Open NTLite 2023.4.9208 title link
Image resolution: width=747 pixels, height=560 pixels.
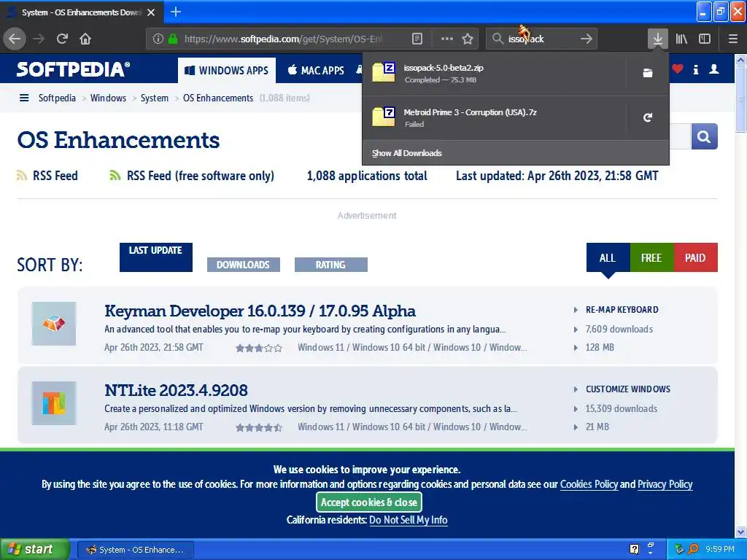tap(176, 391)
